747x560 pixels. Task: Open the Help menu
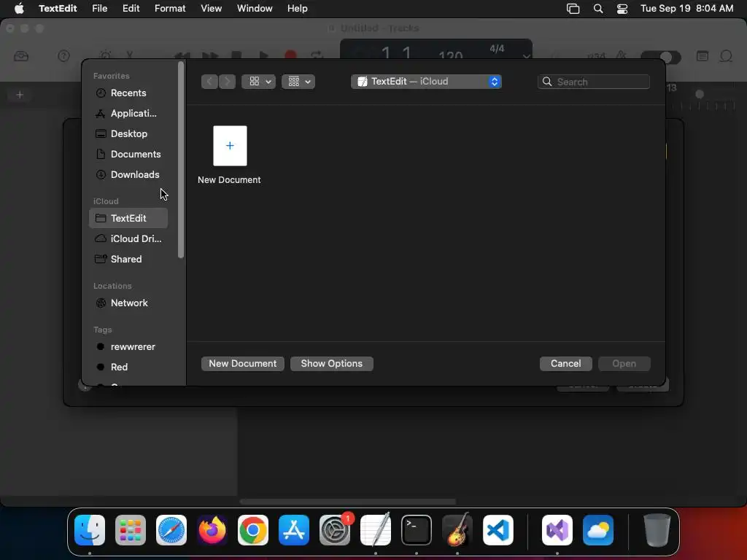tap(298, 8)
